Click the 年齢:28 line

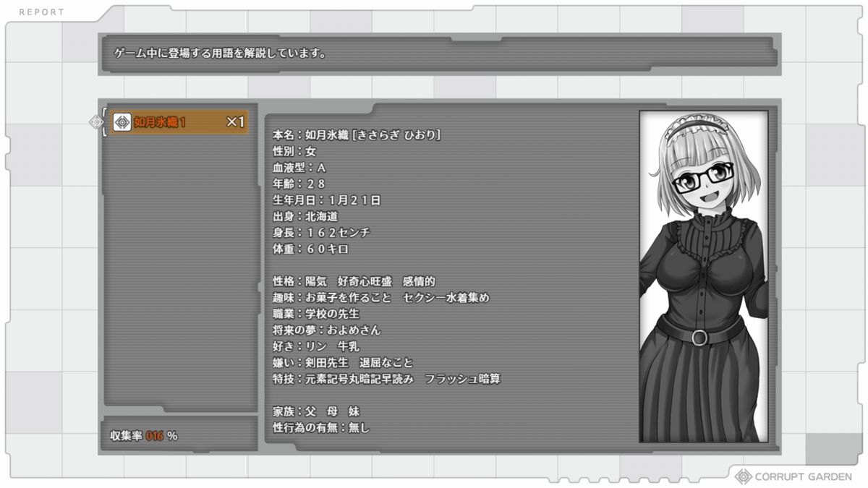(x=299, y=184)
